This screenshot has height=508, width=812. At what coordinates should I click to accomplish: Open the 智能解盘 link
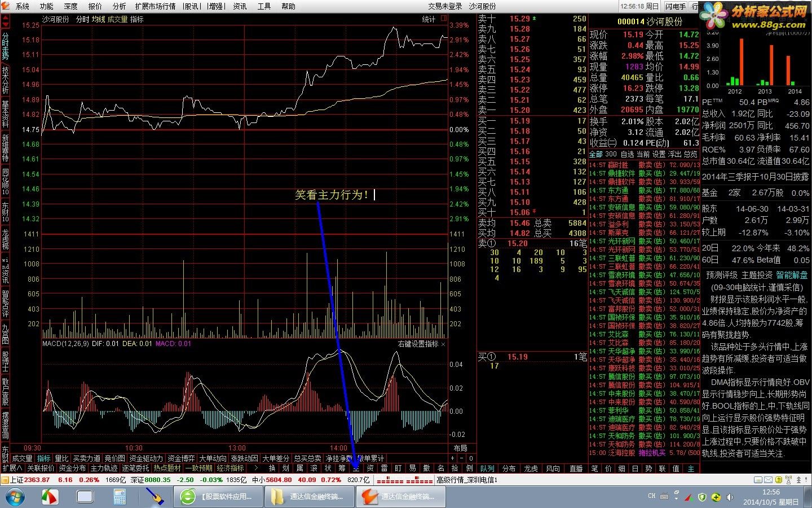coord(792,275)
